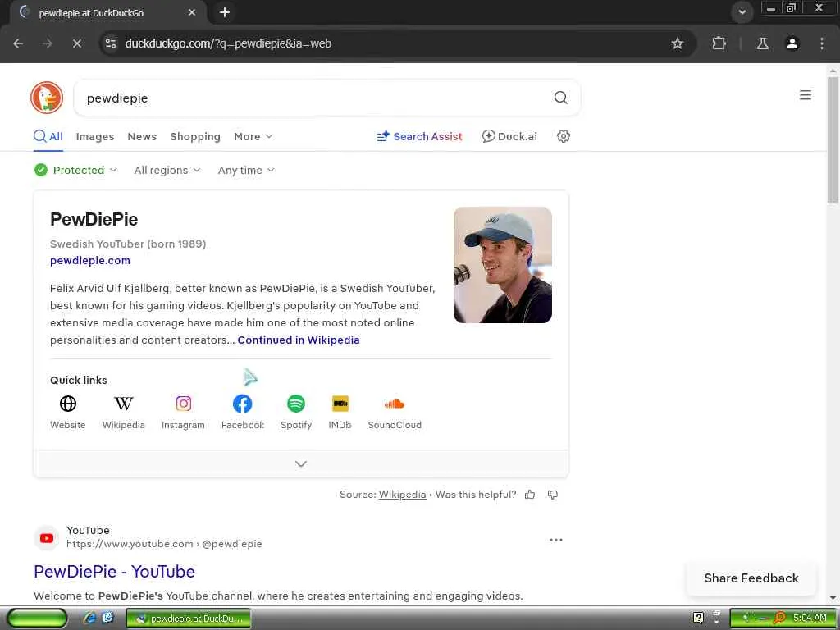Expand the More search categories dropdown
This screenshot has height=630, width=840.
pos(253,137)
